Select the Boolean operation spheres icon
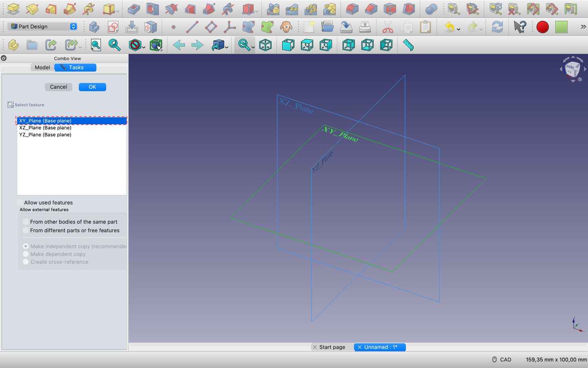 click(x=432, y=9)
